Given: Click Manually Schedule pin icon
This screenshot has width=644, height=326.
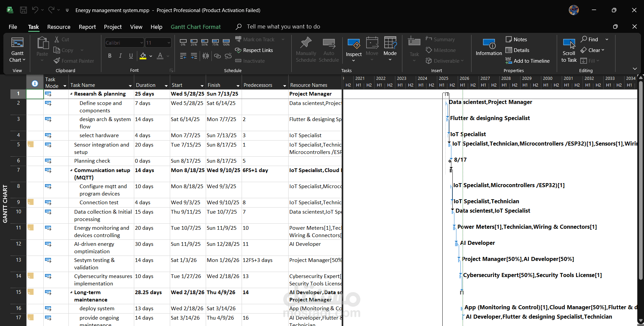Looking at the screenshot, I should click(x=306, y=43).
